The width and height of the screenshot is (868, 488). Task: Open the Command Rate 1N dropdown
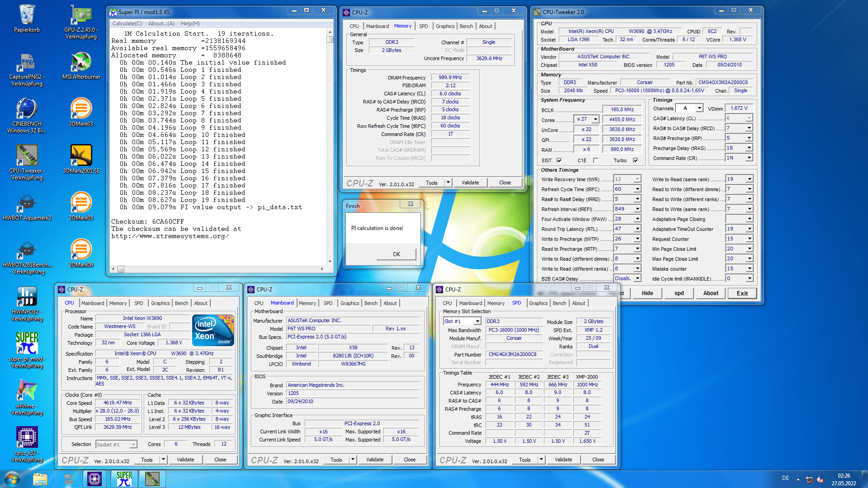[749, 158]
